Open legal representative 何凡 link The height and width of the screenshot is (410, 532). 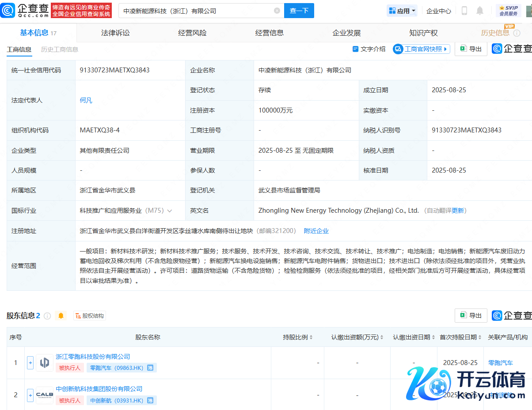(x=86, y=100)
